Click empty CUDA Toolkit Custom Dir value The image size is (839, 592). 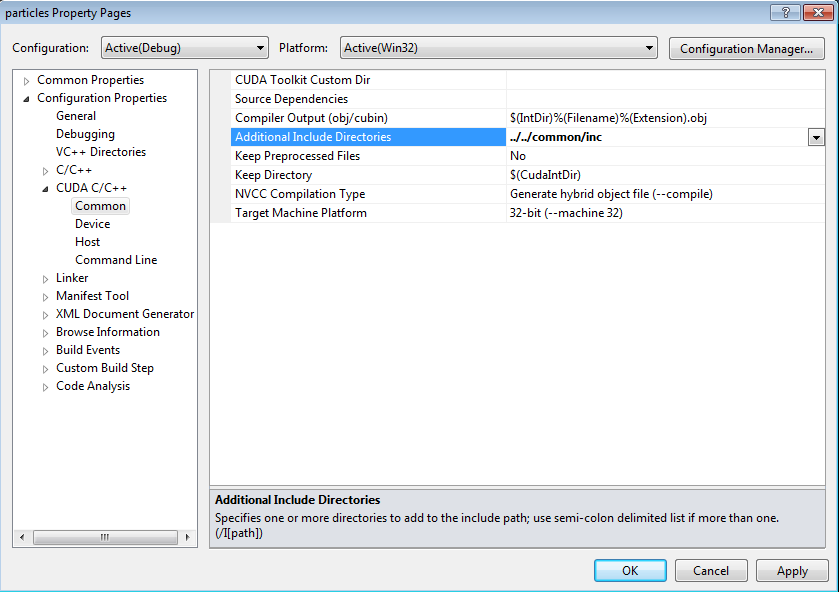[x=665, y=80]
